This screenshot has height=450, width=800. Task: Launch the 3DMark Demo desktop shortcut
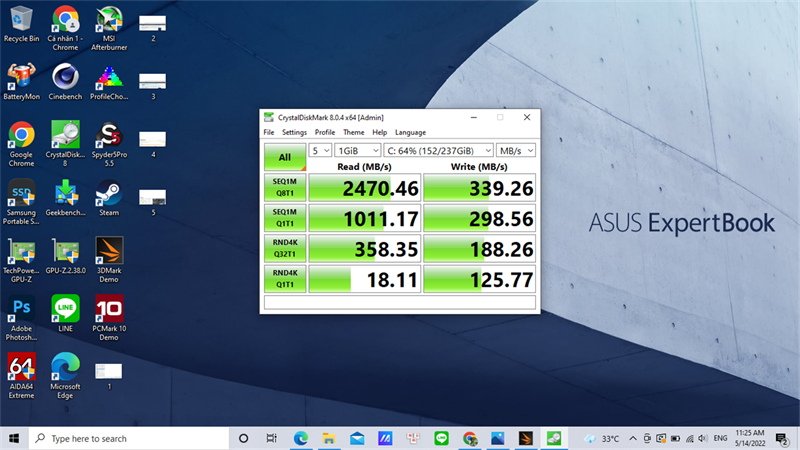109,260
